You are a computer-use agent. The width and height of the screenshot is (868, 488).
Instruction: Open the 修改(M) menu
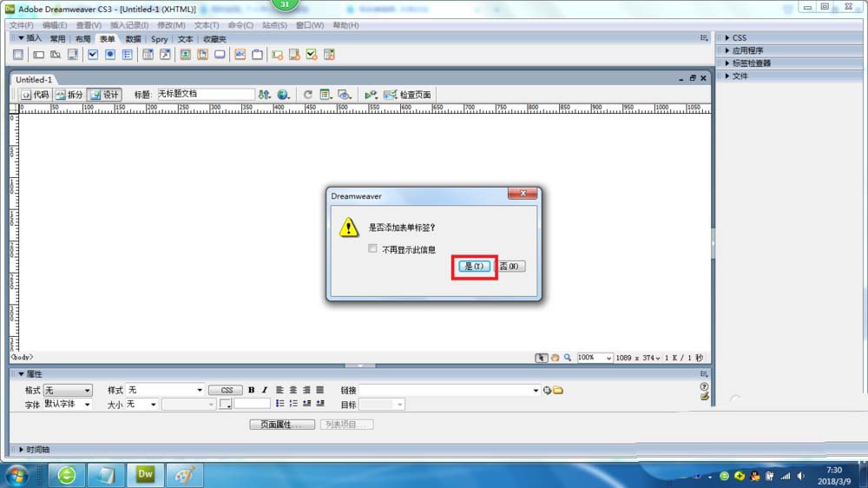[x=171, y=25]
